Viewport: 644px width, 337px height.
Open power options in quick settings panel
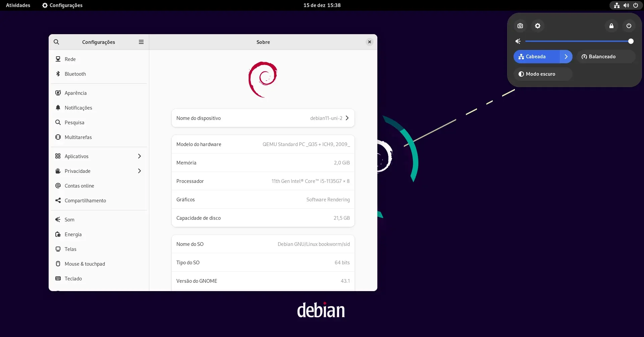click(x=629, y=26)
